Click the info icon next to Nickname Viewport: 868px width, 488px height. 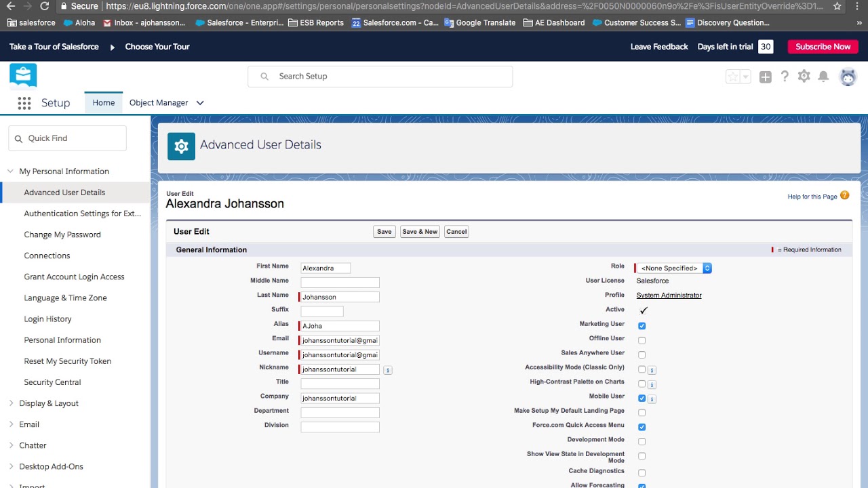point(388,370)
